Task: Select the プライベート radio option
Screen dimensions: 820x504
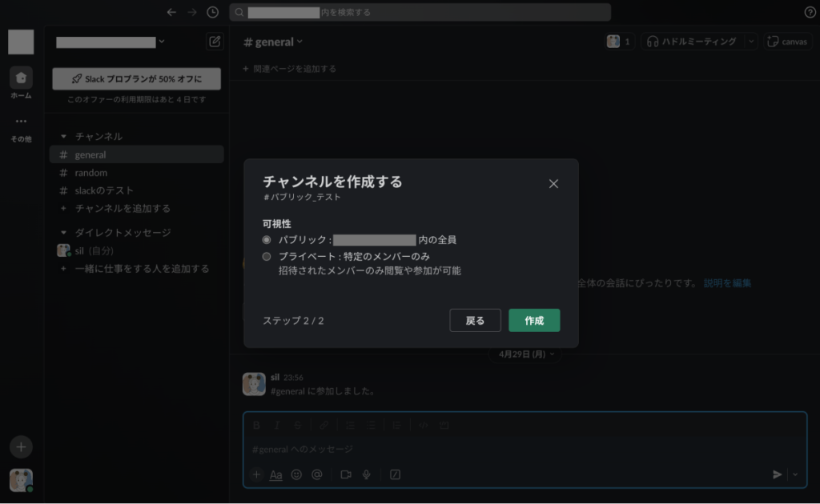Action: (x=267, y=257)
